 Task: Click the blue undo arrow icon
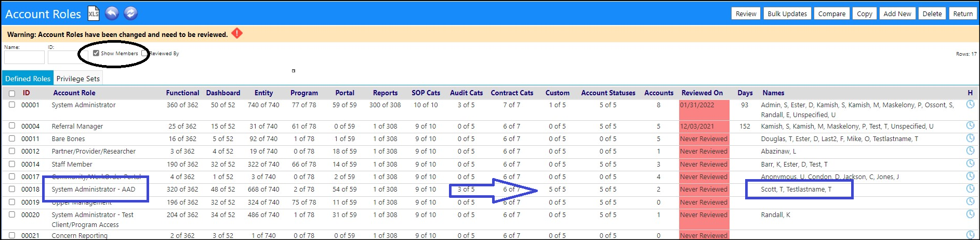point(112,14)
